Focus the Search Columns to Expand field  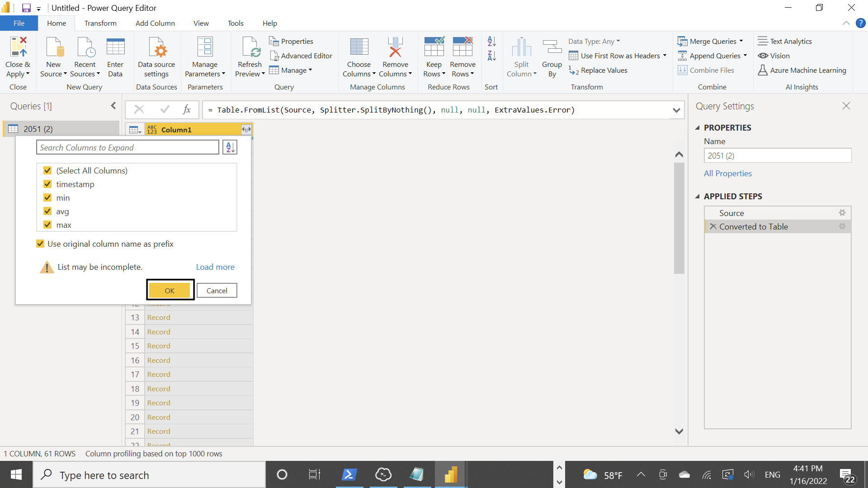pos(127,147)
